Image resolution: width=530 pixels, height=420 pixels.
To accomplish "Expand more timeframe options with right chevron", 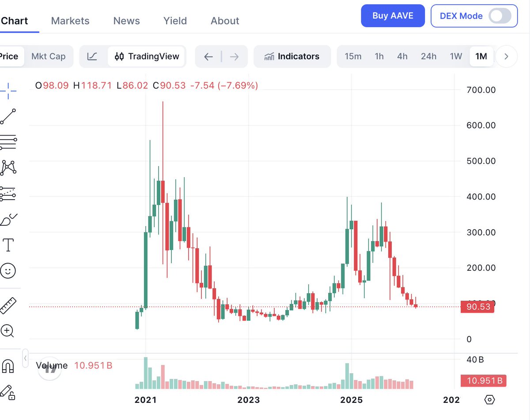I will point(507,57).
